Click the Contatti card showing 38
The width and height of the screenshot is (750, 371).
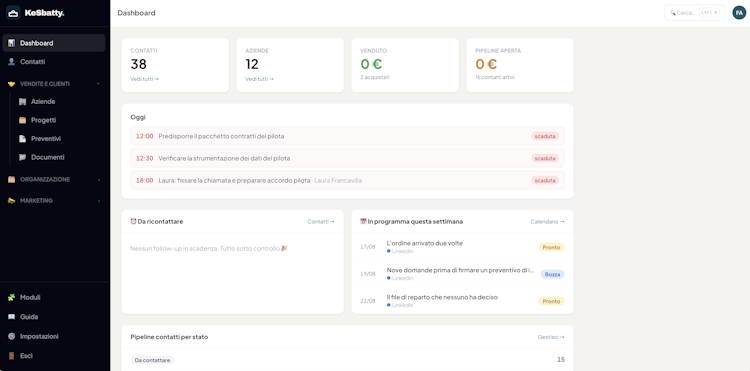(175, 65)
